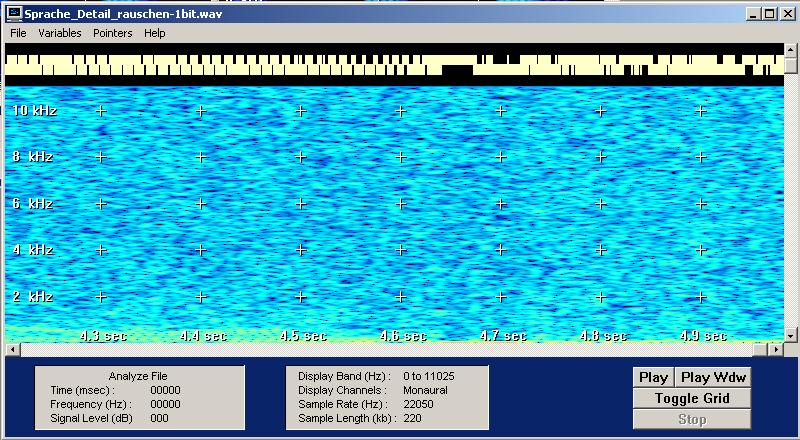Viewport: 800px width, 440px height.
Task: Click the 2 kHz axis label
Action: [33, 297]
